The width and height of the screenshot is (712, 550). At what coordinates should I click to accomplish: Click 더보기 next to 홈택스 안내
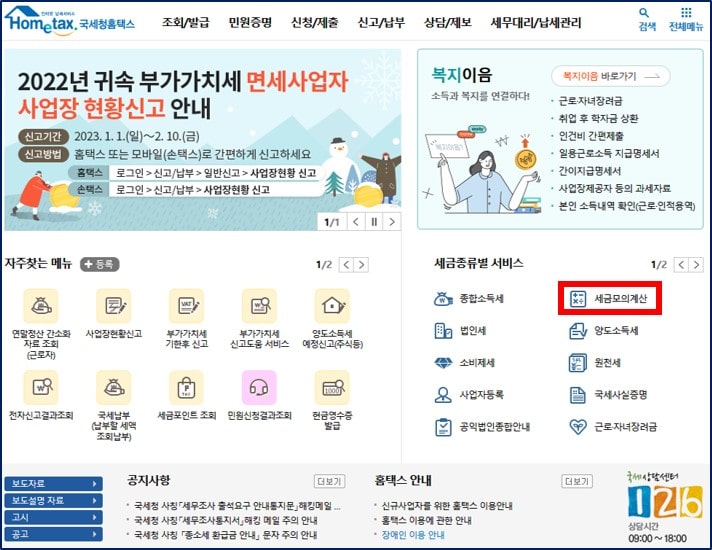[577, 481]
